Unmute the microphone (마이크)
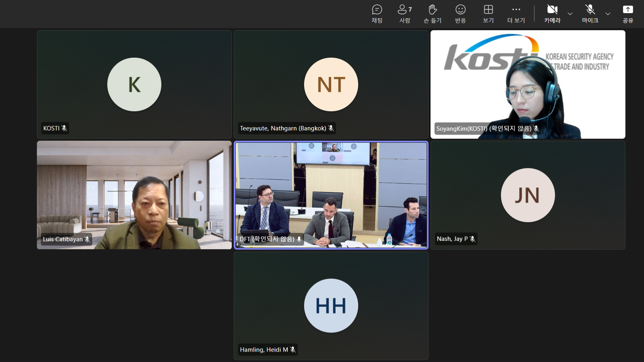The image size is (644, 362). click(590, 14)
